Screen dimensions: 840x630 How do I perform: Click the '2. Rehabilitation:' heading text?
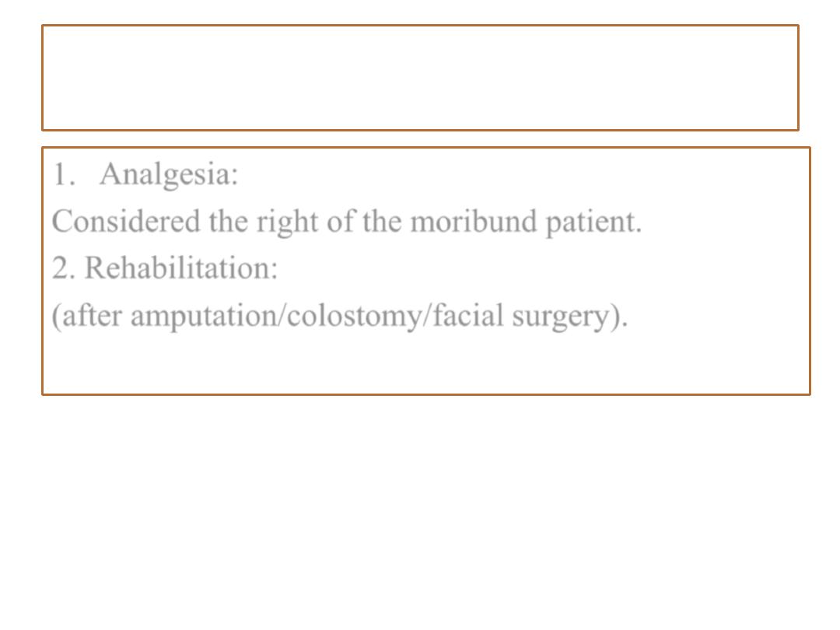point(165,268)
